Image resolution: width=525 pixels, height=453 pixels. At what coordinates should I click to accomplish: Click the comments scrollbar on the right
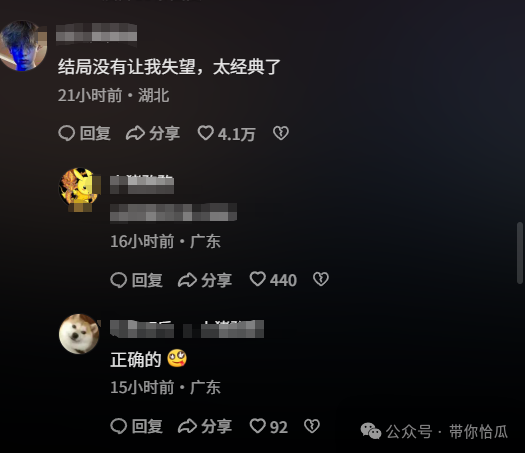pos(520,253)
